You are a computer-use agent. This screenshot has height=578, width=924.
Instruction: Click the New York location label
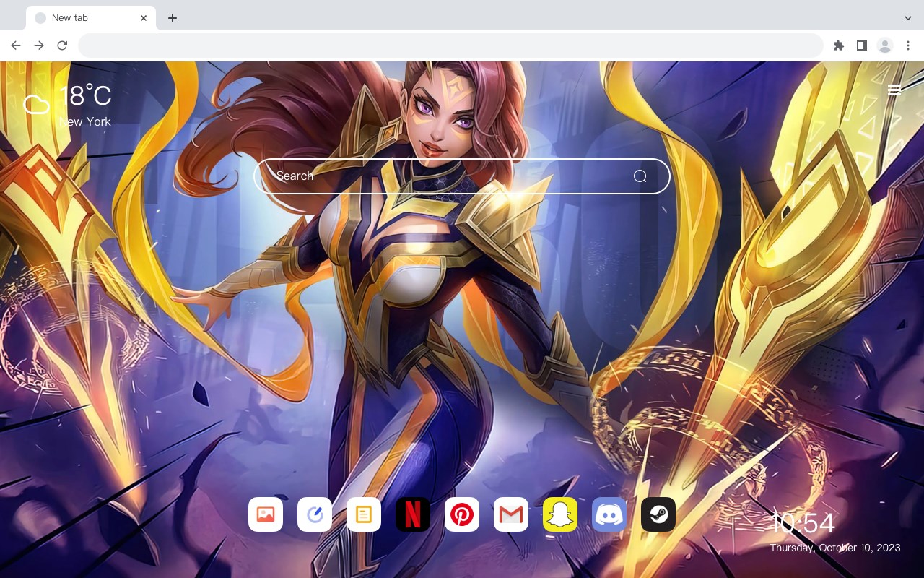(85, 121)
